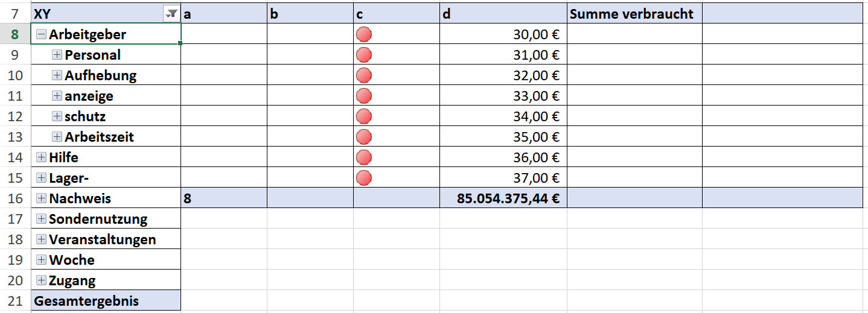Click the red circle icon in Hilfe row
This screenshot has width=868, height=313.
[364, 157]
